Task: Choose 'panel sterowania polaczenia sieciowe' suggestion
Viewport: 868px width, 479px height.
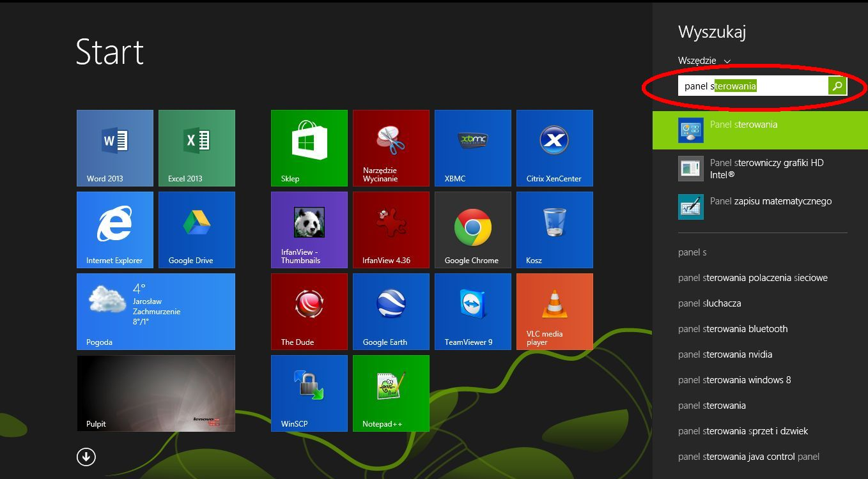Action: tap(753, 278)
